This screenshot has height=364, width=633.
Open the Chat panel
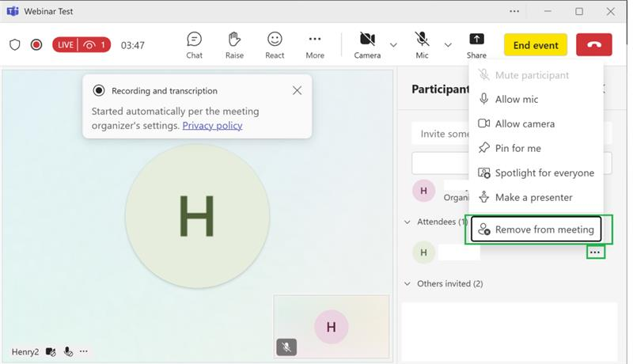point(194,45)
